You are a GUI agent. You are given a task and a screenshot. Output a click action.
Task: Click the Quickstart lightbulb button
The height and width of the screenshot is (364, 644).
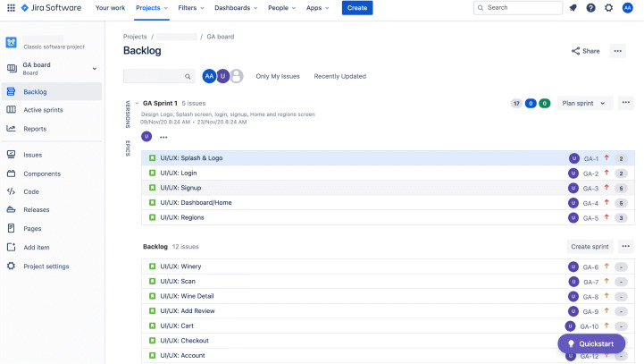[591, 343]
